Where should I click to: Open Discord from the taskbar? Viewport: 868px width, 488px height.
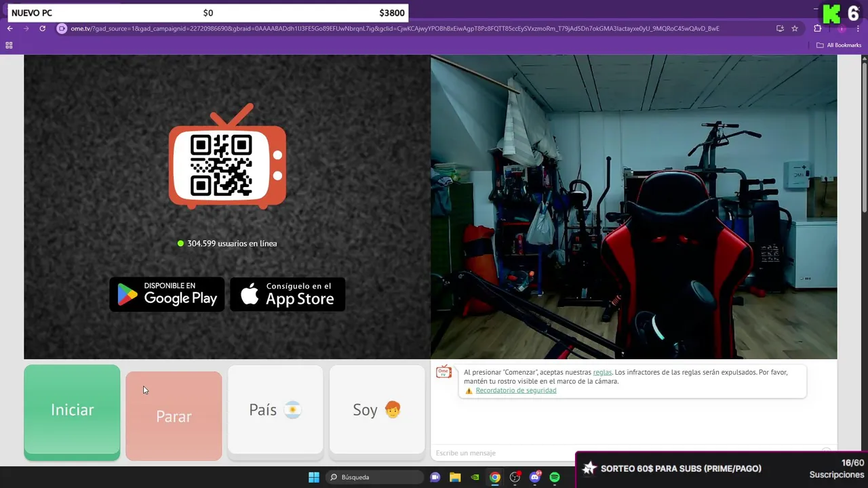pyautogui.click(x=535, y=477)
